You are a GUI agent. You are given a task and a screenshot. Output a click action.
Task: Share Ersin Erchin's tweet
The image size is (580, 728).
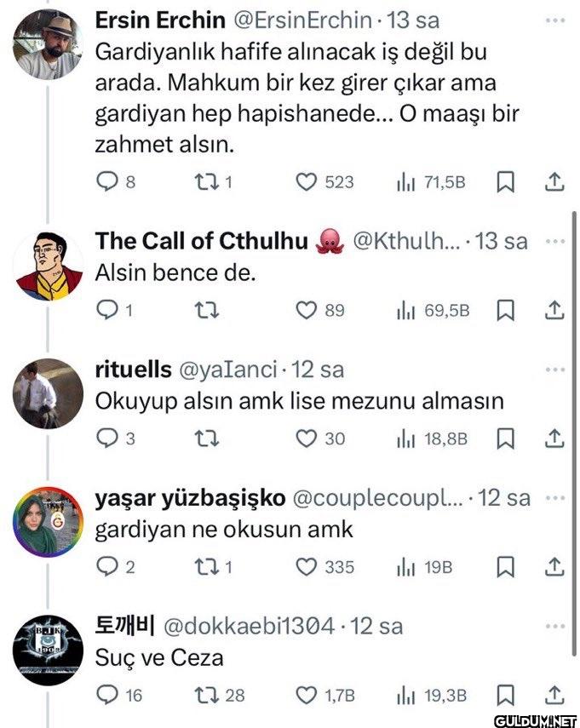click(x=554, y=181)
